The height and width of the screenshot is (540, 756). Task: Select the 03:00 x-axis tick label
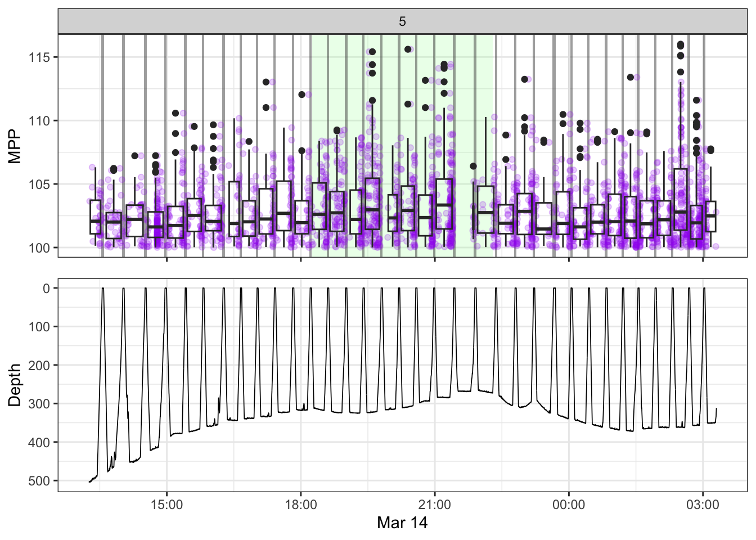703,505
